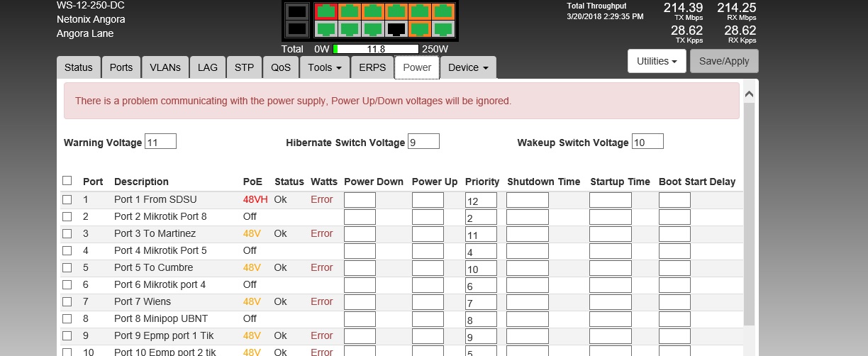Click the Warning Voltage input field

tap(160, 142)
